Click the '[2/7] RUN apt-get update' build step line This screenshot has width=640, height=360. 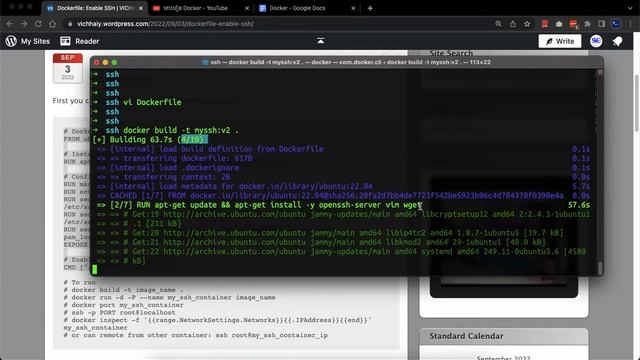coord(259,205)
